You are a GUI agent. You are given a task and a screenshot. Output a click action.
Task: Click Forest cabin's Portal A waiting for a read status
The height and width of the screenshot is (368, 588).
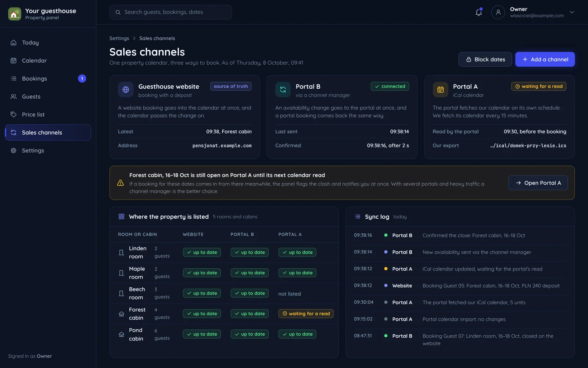tap(306, 314)
